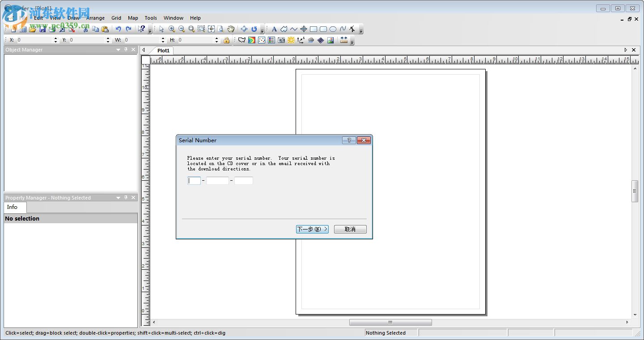Click the vertical scrollbar thumb beside the plot
Viewport: 644px width, 340px height.
pyautogui.click(x=635, y=191)
